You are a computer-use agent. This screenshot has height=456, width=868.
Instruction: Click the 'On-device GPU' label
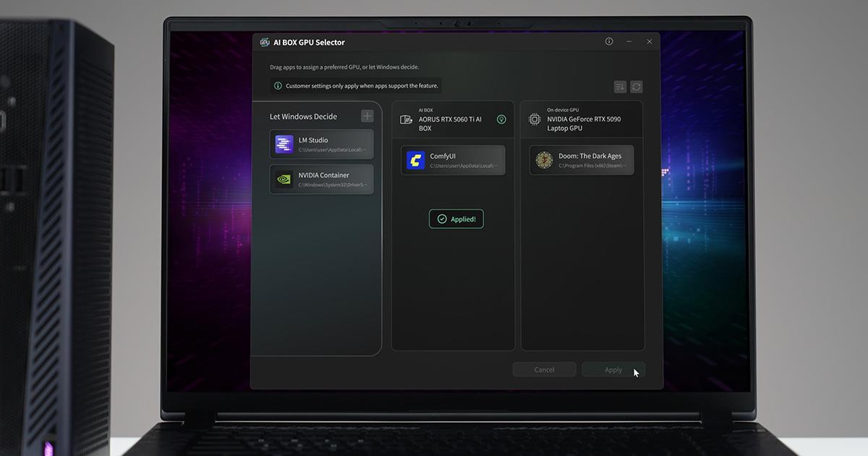pyautogui.click(x=563, y=110)
